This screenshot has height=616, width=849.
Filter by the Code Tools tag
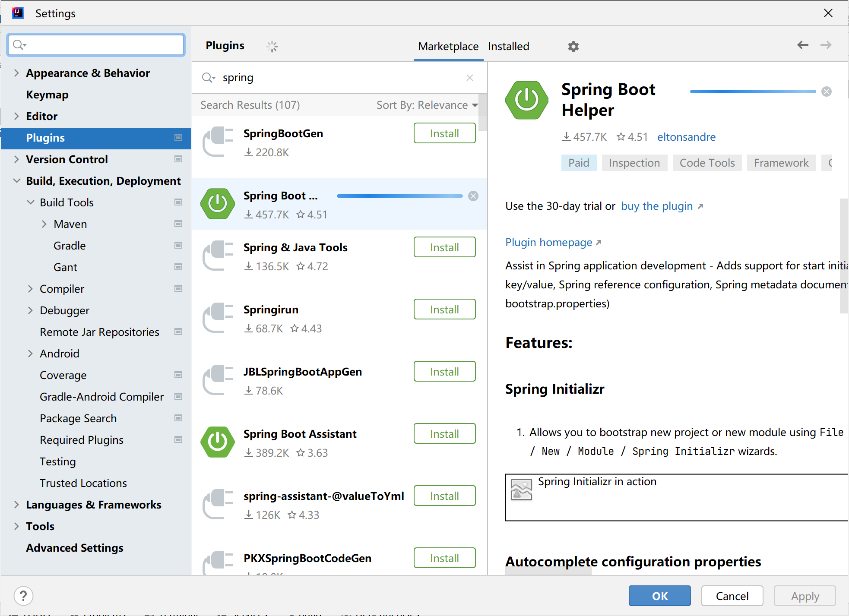707,163
